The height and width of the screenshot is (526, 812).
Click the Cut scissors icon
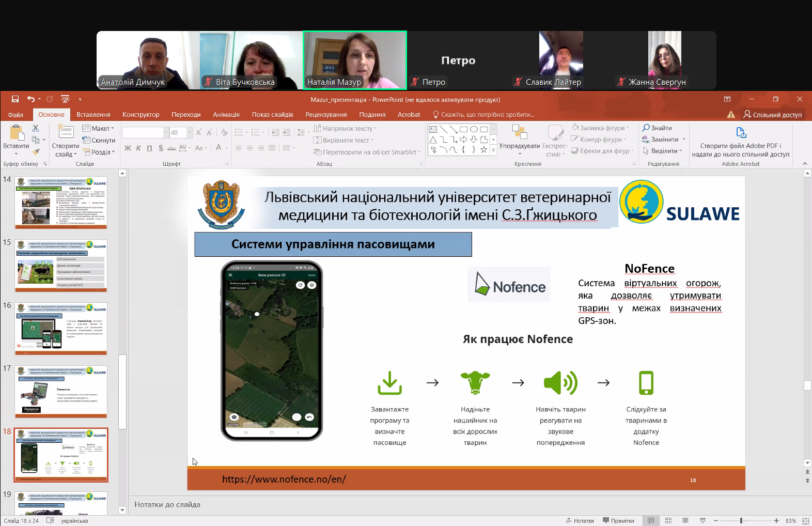click(x=36, y=128)
